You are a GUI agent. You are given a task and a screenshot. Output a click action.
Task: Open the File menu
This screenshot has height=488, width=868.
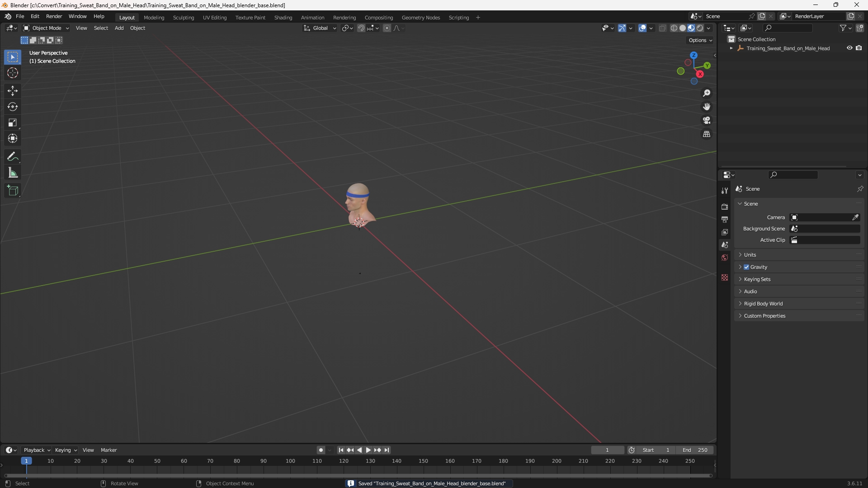[x=20, y=16]
